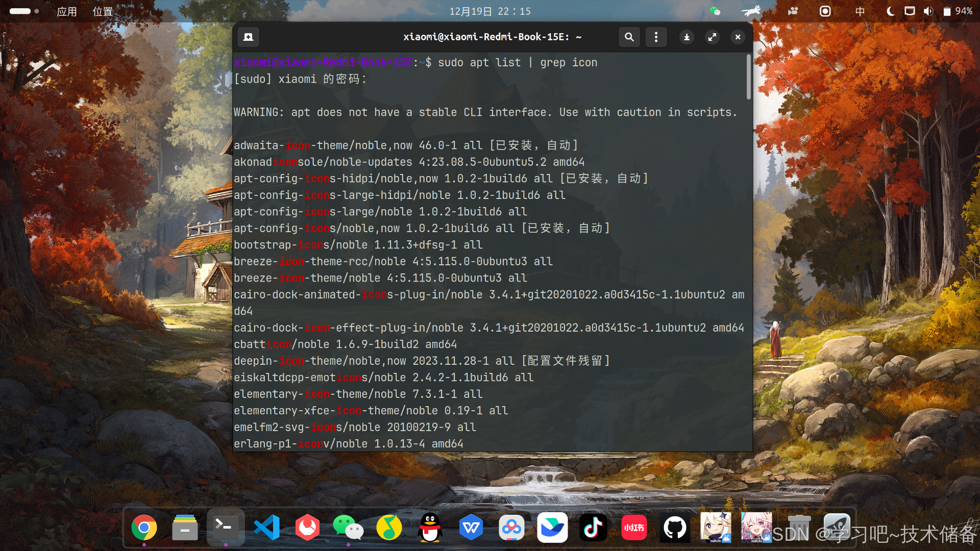Select the terminal icon in the dock
This screenshot has height=551, width=980.
pos(226,527)
